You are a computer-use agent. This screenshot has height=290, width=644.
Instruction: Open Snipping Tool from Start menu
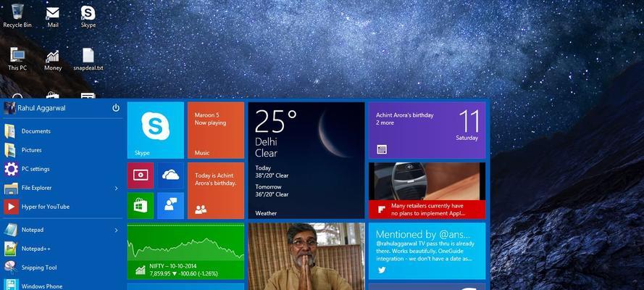click(62, 268)
